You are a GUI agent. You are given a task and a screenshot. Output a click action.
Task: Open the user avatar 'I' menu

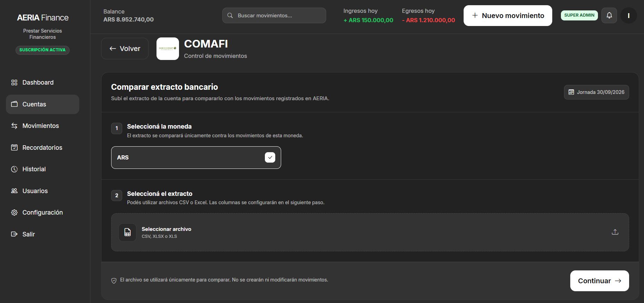click(628, 16)
